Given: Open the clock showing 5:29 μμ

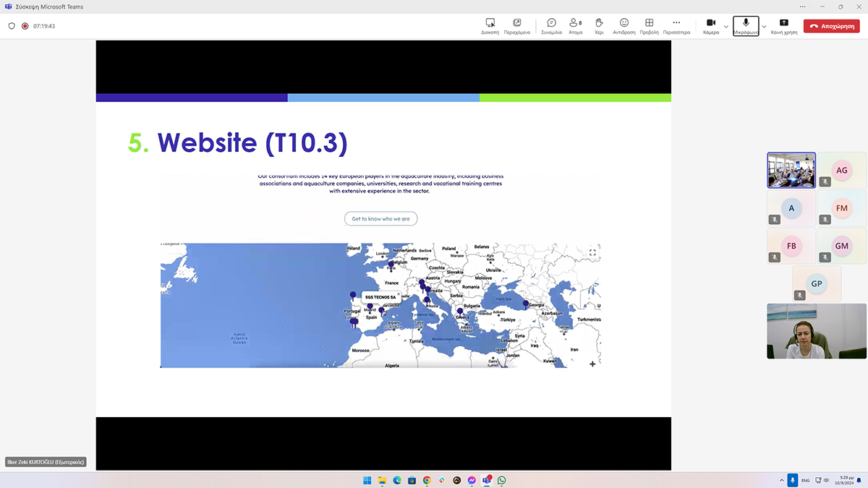Looking at the screenshot, I should pos(844,480).
